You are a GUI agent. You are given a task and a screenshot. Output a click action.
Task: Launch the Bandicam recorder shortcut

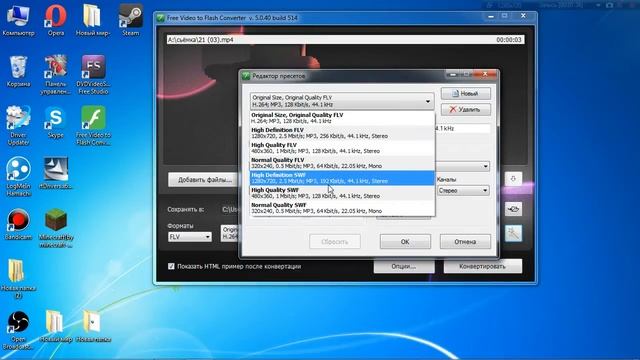coord(18,224)
